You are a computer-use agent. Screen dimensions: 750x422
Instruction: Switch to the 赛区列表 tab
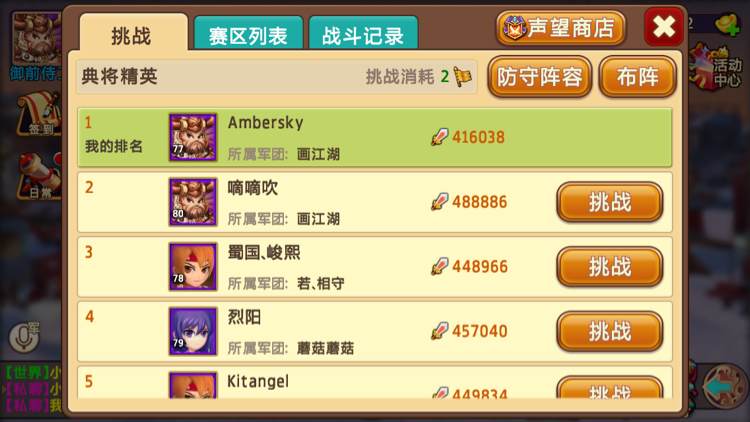pos(248,33)
